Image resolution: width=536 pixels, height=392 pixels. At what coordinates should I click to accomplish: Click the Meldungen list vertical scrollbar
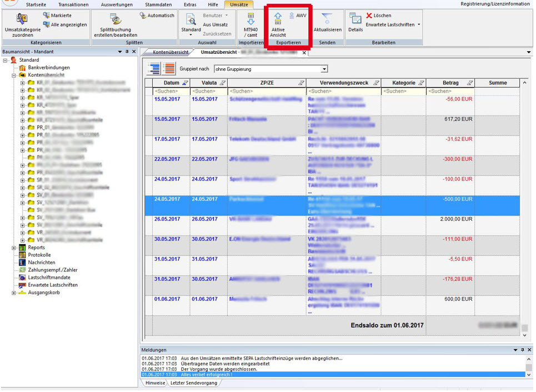click(x=529, y=366)
